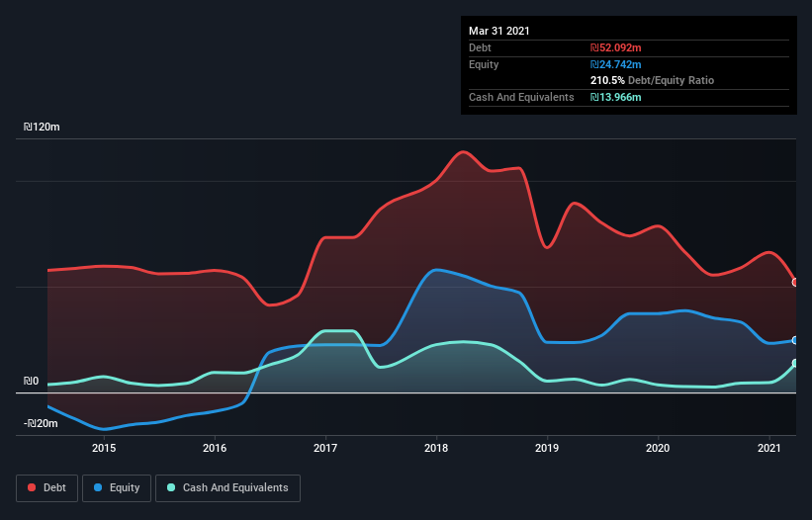The height and width of the screenshot is (520, 812).
Task: Select the 2017 x-axis label
Action: coord(325,448)
